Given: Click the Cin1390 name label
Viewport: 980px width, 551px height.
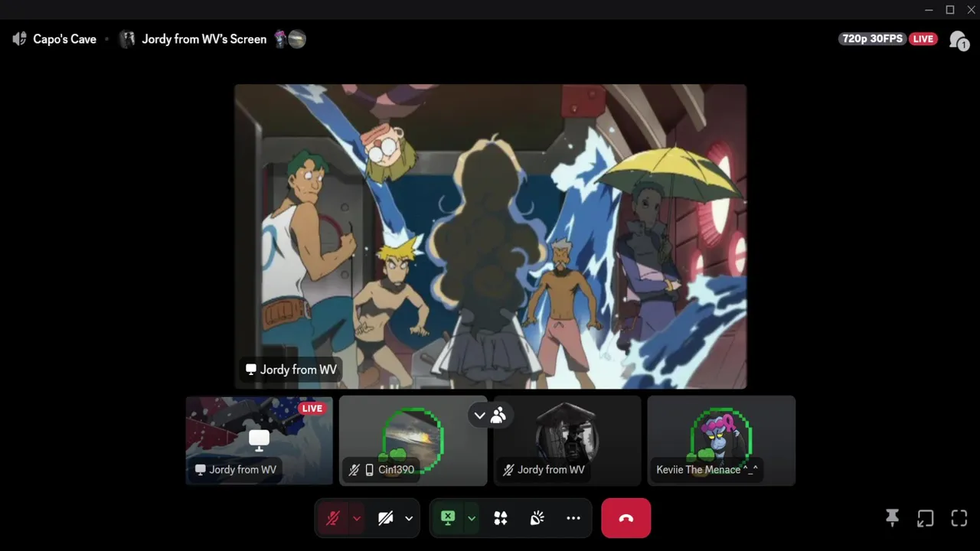Looking at the screenshot, I should (x=396, y=470).
